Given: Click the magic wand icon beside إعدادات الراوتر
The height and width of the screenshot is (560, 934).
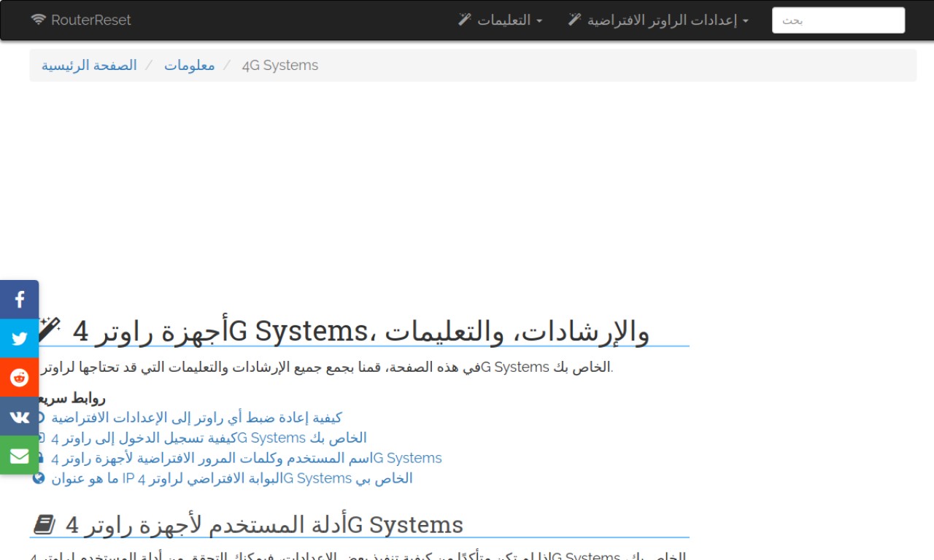Looking at the screenshot, I should pyautogui.click(x=575, y=20).
